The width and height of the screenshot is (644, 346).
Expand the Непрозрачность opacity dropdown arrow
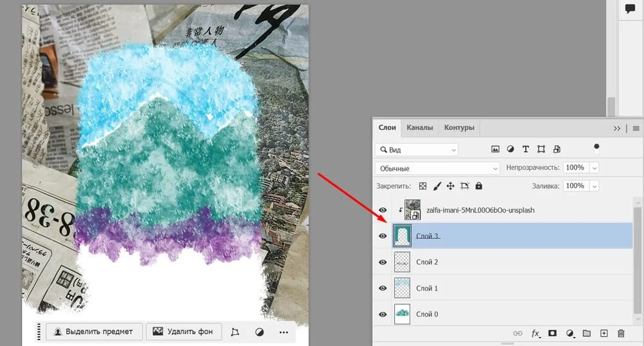coord(594,168)
